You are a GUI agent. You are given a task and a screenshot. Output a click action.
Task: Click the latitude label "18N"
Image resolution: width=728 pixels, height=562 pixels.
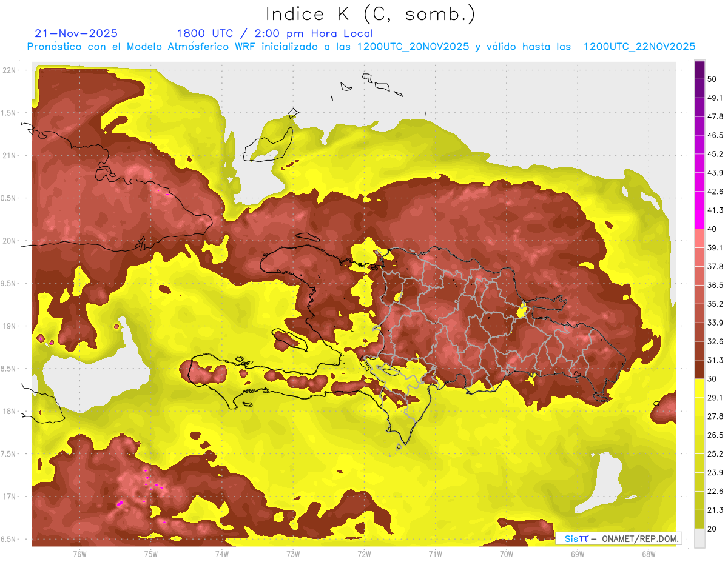9,411
